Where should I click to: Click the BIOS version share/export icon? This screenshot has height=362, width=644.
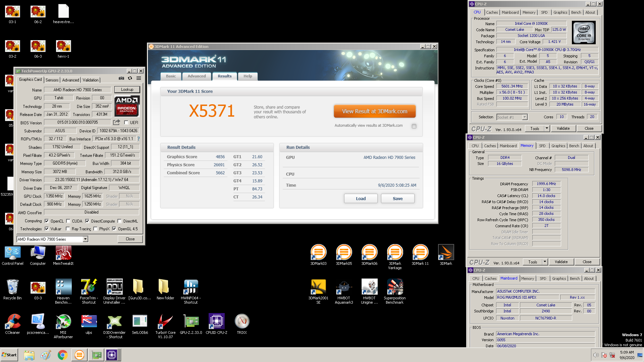(116, 122)
